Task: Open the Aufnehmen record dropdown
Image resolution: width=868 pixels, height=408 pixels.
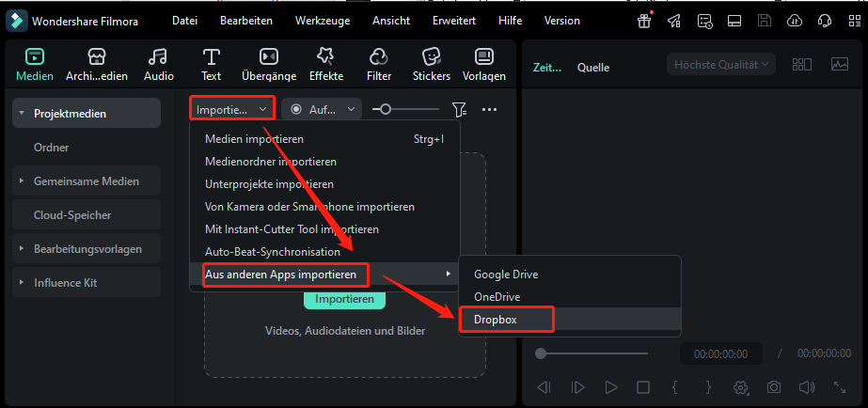Action: click(x=322, y=109)
